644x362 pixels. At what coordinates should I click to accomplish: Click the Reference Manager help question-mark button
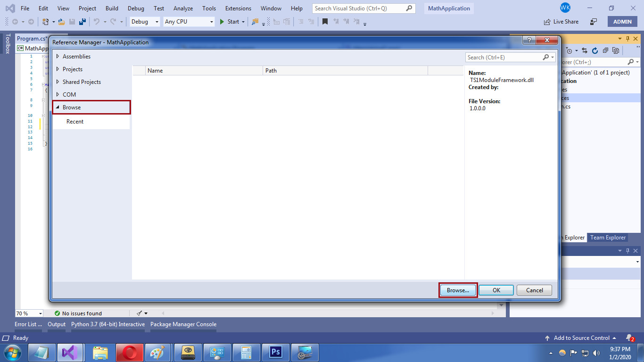point(529,41)
